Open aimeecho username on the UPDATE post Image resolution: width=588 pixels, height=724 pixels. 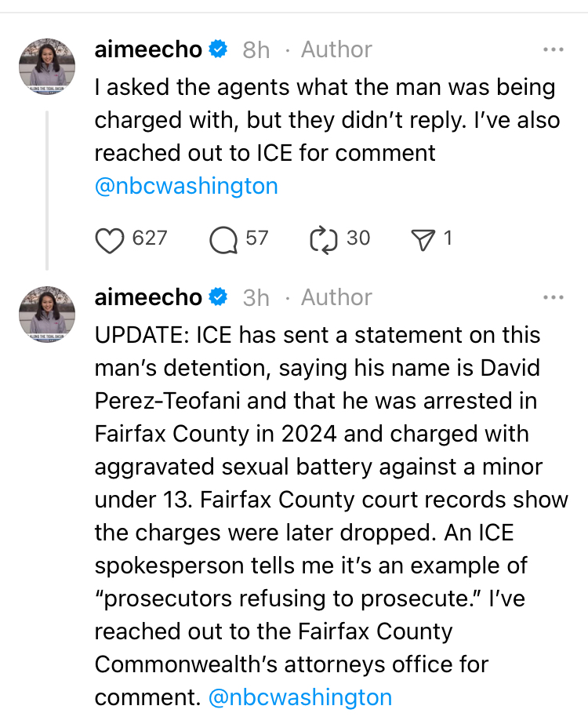pos(148,297)
